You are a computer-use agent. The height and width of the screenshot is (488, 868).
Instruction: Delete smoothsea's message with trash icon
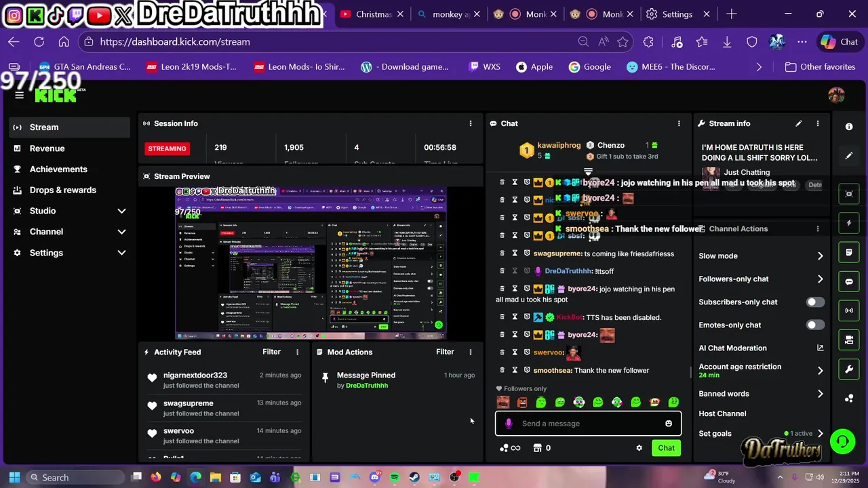(502, 370)
